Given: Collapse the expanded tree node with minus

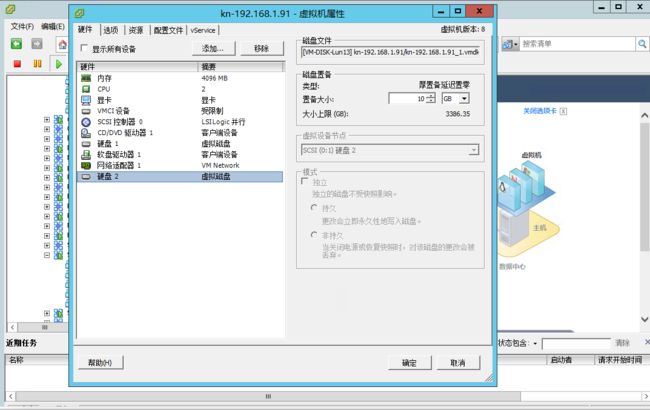Looking at the screenshot, I should tap(47, 255).
